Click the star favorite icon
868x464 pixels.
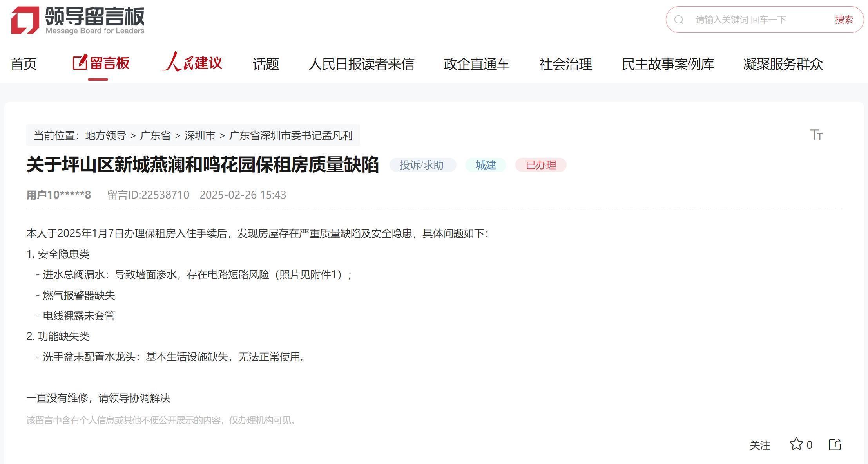796,444
